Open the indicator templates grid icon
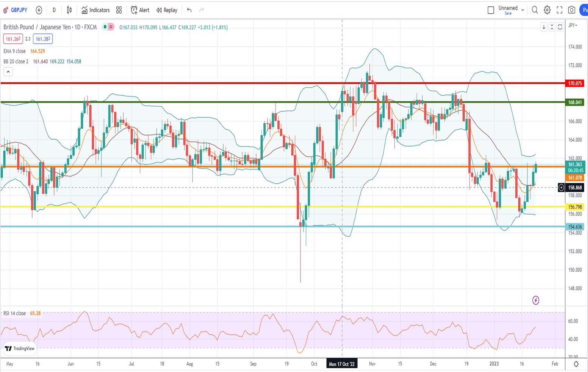 coord(119,10)
